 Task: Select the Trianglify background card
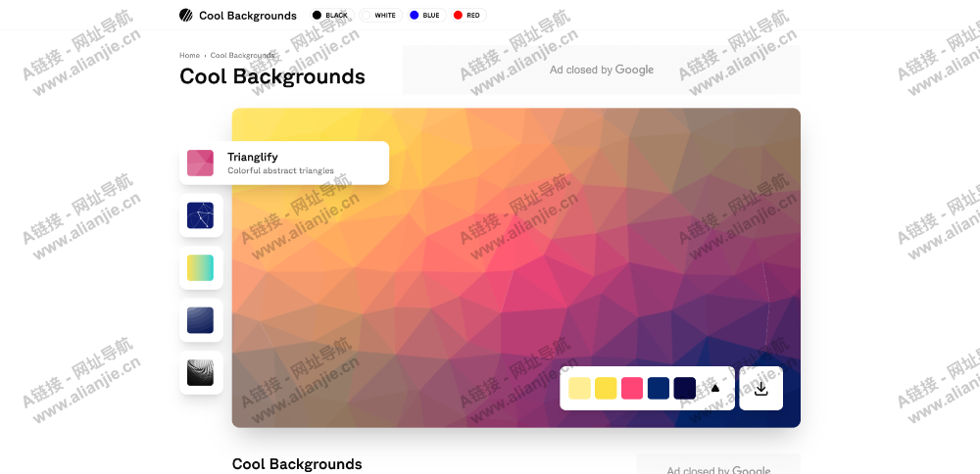(284, 163)
